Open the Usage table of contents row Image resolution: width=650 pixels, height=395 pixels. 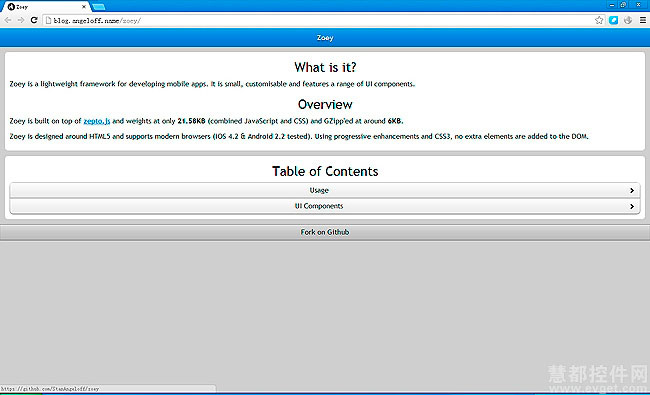(325, 190)
